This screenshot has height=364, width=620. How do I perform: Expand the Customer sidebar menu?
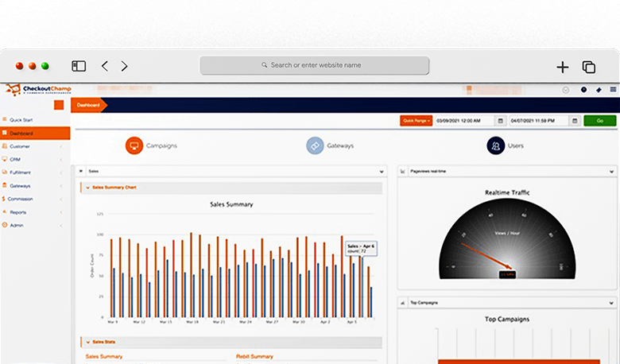34,146
